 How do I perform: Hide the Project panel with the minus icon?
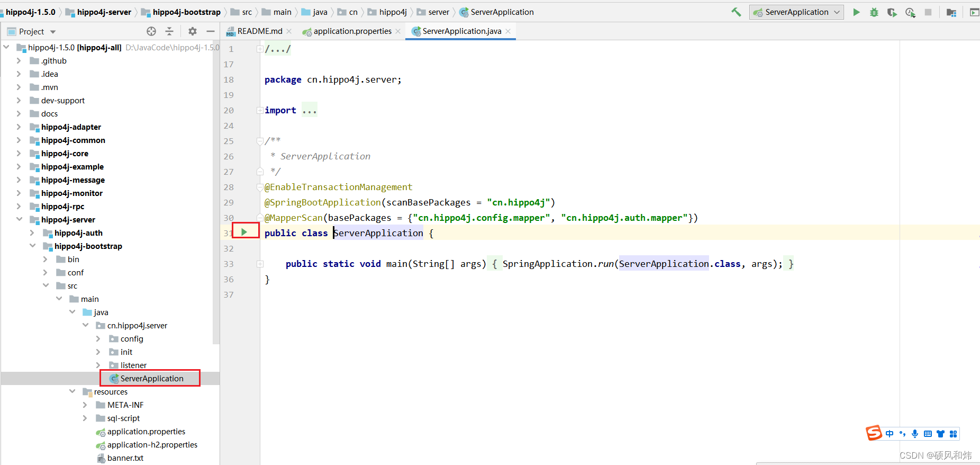click(x=211, y=31)
